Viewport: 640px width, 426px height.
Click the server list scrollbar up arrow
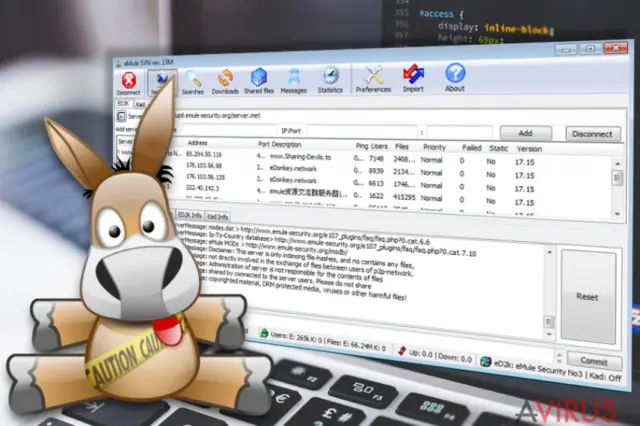pyautogui.click(x=618, y=164)
